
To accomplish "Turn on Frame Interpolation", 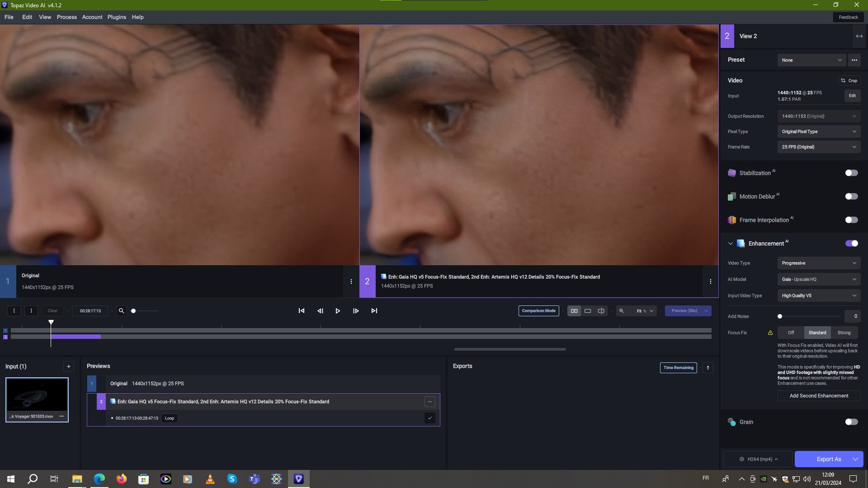I will (x=851, y=220).
